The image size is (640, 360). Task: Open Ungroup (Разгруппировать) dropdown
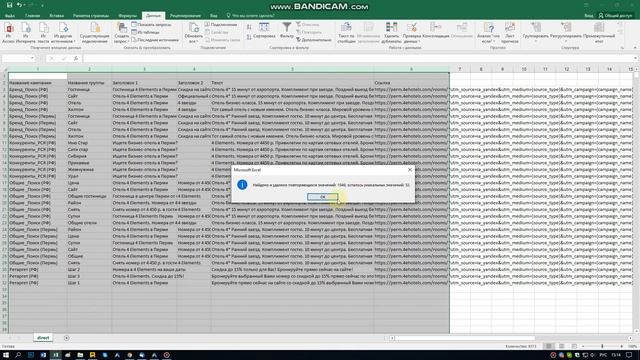(x=565, y=33)
